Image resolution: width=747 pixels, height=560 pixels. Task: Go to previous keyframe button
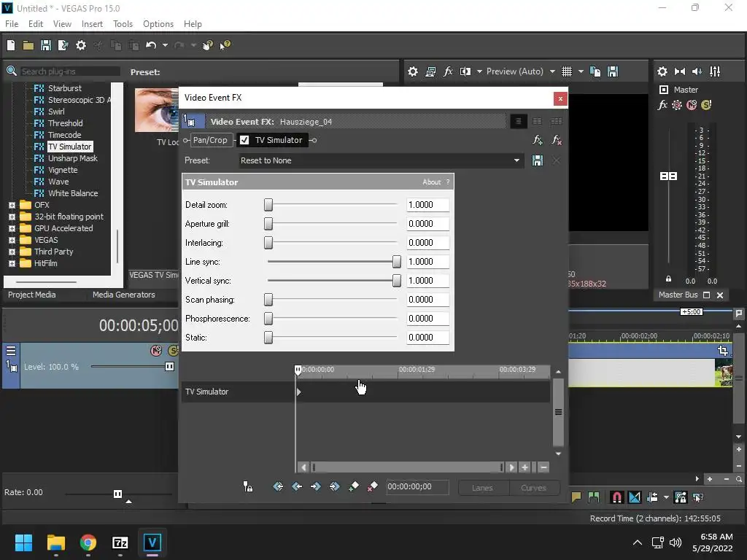pyautogui.click(x=297, y=486)
